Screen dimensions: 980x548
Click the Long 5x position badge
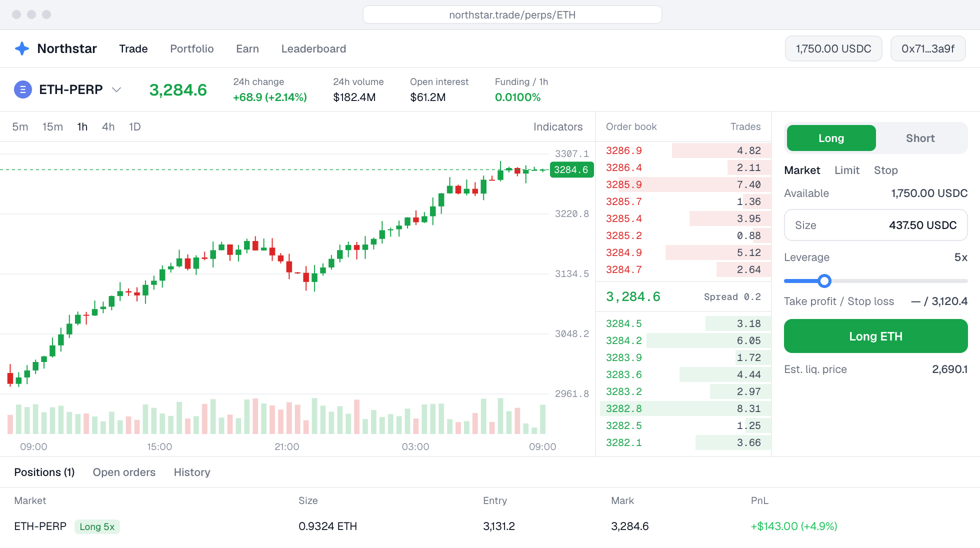[x=97, y=526]
